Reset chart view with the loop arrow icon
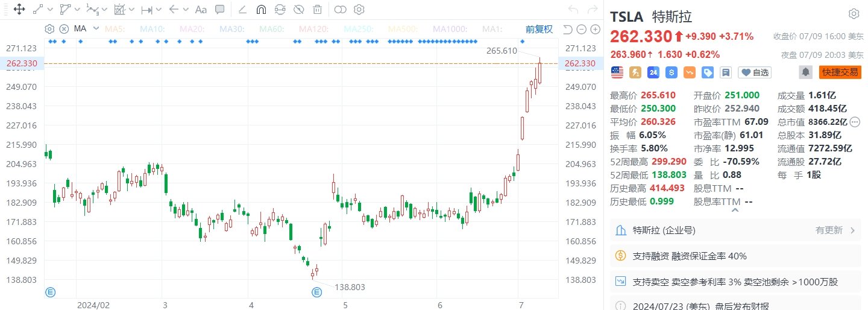The image size is (868, 310). point(567,29)
